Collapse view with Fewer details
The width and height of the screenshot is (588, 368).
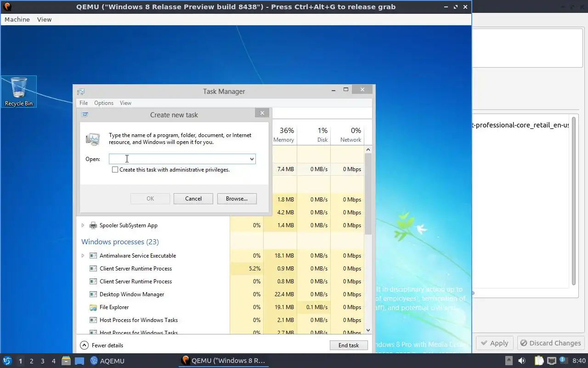(x=102, y=345)
